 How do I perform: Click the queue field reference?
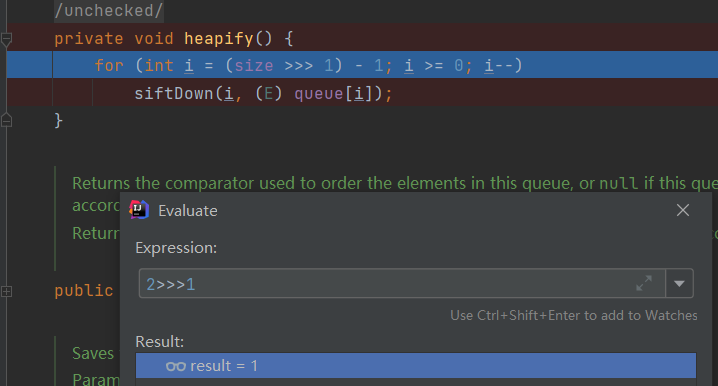tap(318, 93)
